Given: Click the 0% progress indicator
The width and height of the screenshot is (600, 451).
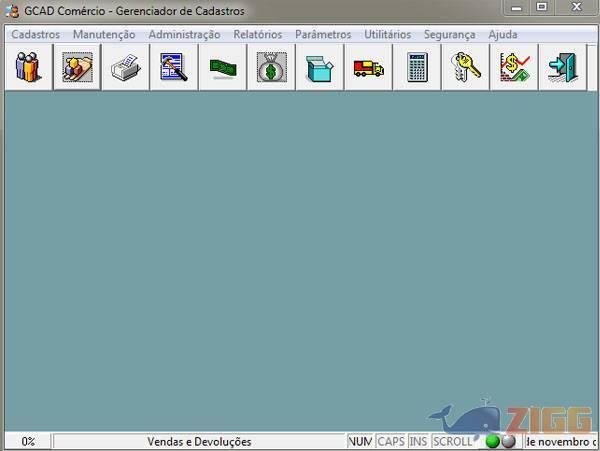Looking at the screenshot, I should (x=28, y=441).
